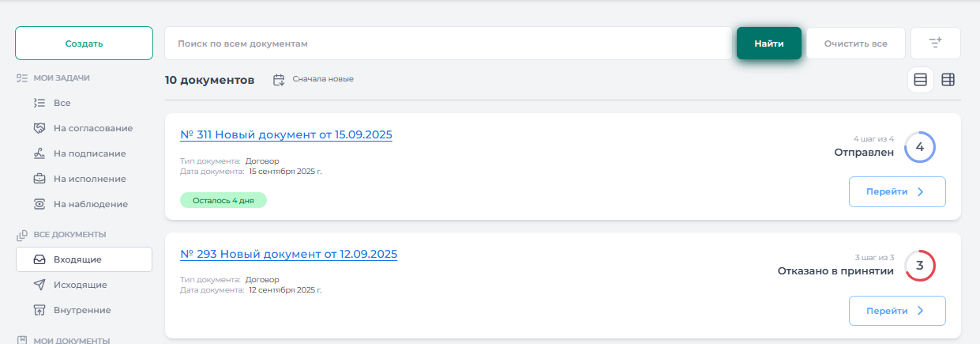
Task: Focus the document search field
Action: [448, 43]
